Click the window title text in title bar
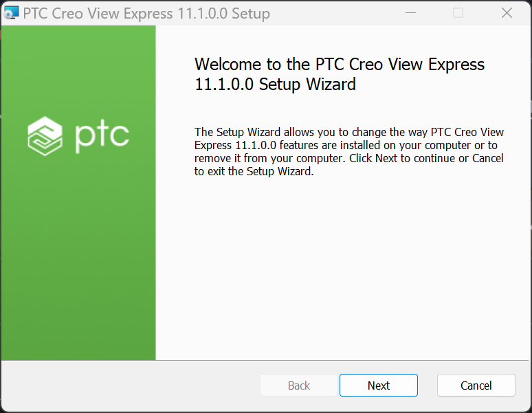 tap(146, 14)
